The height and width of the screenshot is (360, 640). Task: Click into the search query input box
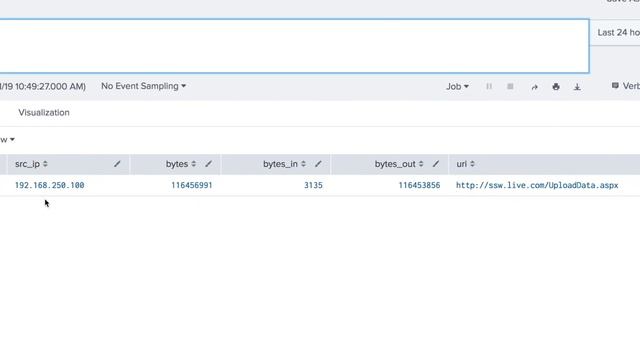tap(294, 46)
